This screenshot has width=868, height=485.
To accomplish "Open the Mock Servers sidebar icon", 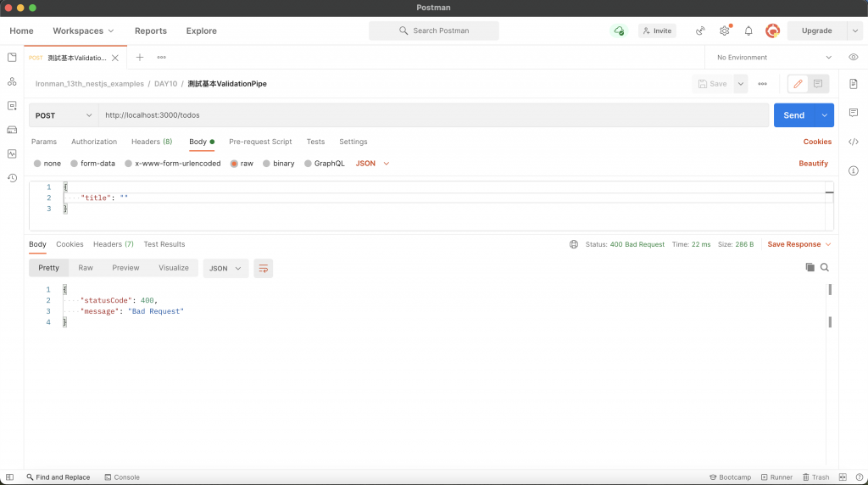I will [x=12, y=130].
